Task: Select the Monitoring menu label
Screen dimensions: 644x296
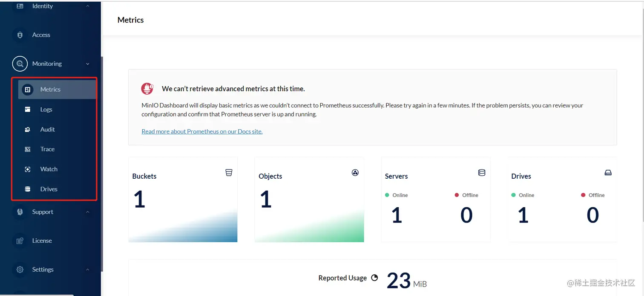Action: click(47, 64)
